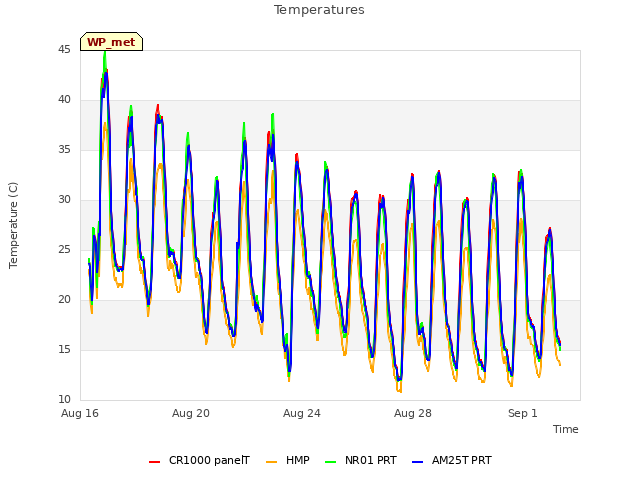Click the Aug 16 x-axis label
The height and width of the screenshot is (480, 640).
click(80, 413)
